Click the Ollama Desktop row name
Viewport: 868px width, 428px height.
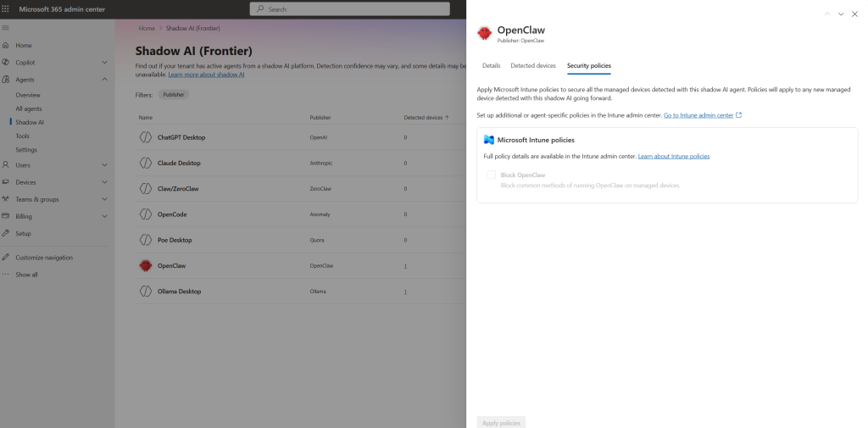179,292
